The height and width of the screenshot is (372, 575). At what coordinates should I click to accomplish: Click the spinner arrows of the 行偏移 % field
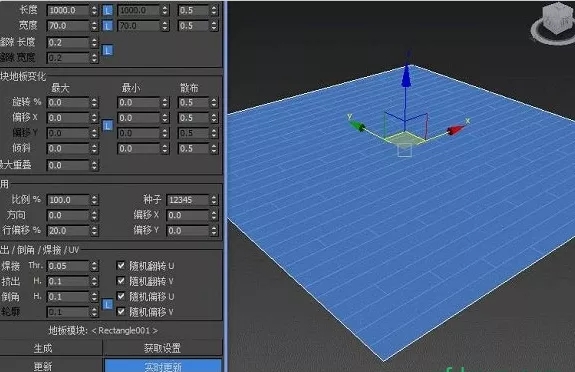click(x=95, y=231)
